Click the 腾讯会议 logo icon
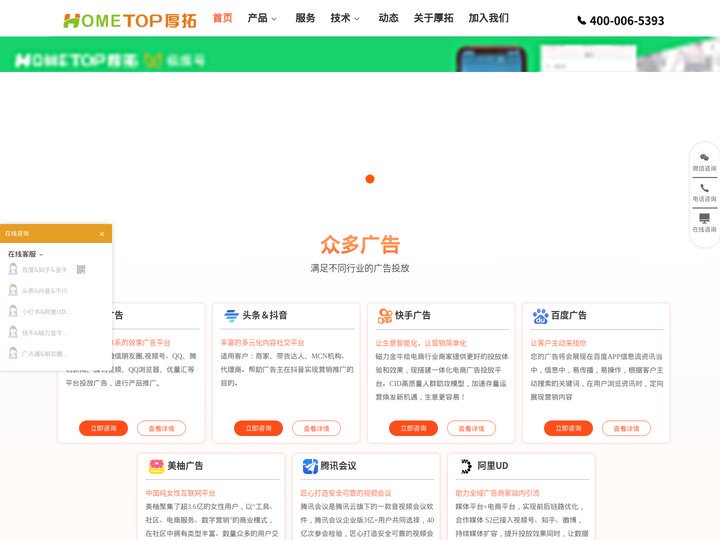The width and height of the screenshot is (720, 540). coord(310,466)
